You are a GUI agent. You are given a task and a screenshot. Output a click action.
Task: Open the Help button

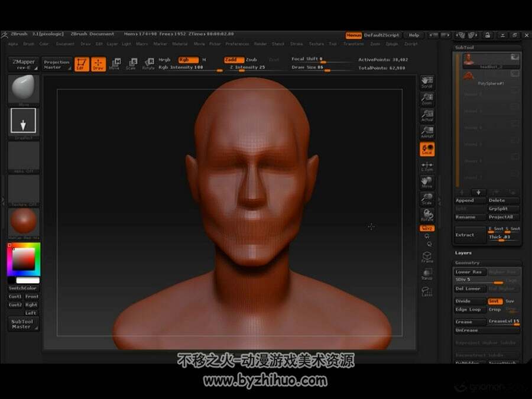(x=414, y=35)
